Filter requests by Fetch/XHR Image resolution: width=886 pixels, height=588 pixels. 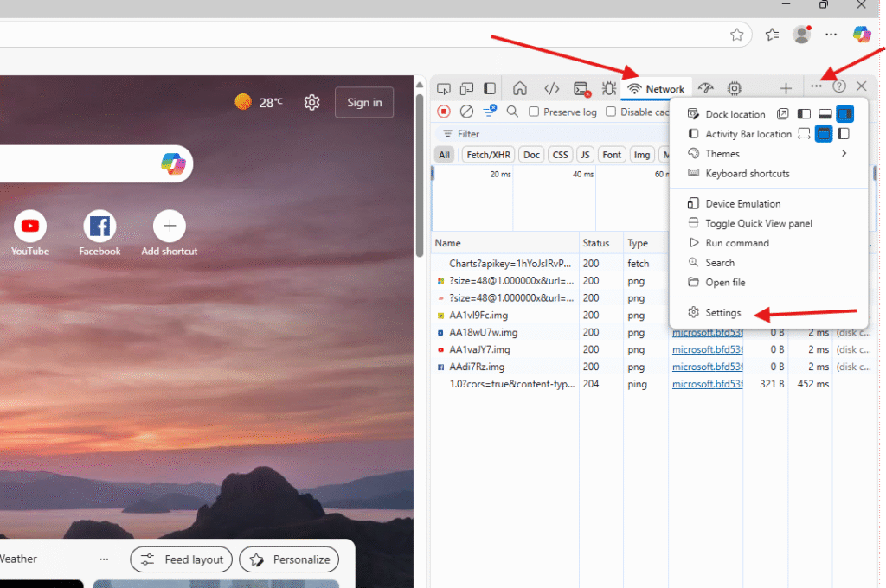click(x=489, y=155)
